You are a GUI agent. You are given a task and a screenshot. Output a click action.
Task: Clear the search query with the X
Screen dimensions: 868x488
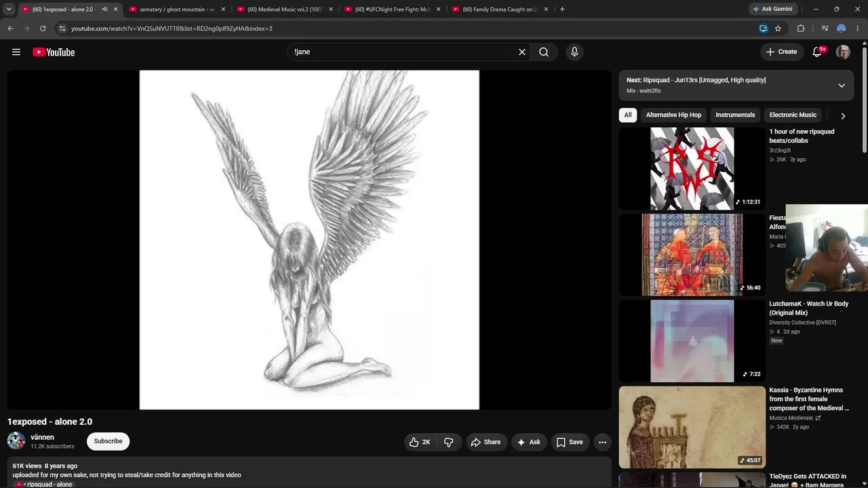[522, 52]
